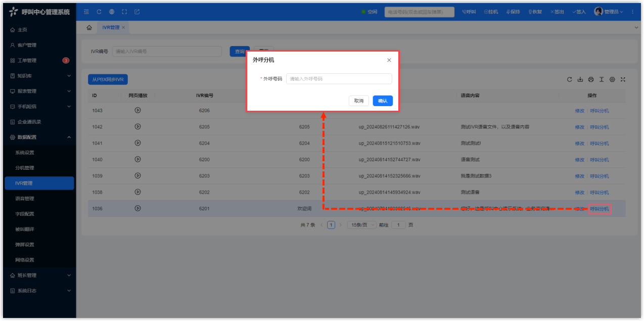Click 呼叫分机 link for row 1036

[600, 209]
